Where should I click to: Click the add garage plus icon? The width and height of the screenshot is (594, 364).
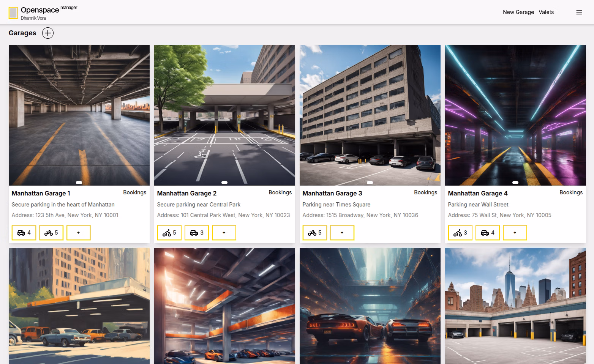(47, 33)
